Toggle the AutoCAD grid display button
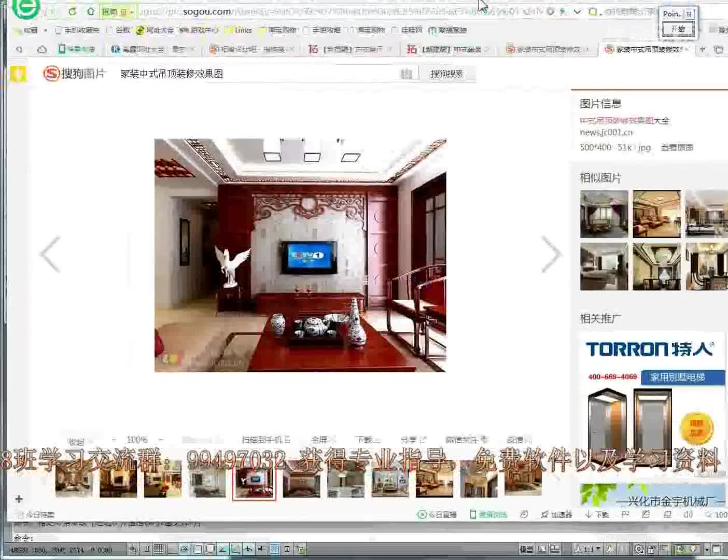This screenshot has width=728, height=560. (x=159, y=549)
